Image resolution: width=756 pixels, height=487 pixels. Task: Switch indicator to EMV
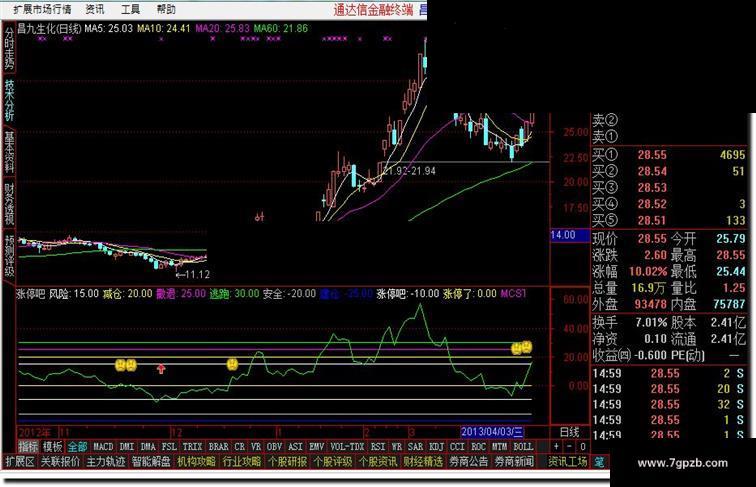point(316,446)
